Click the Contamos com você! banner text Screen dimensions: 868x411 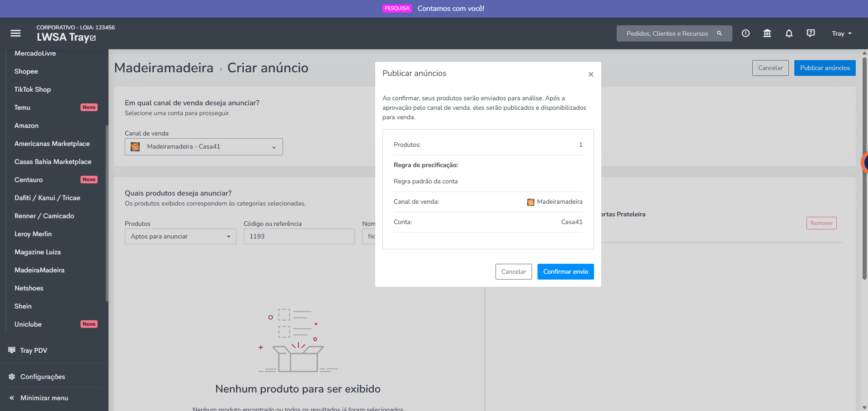coord(451,9)
